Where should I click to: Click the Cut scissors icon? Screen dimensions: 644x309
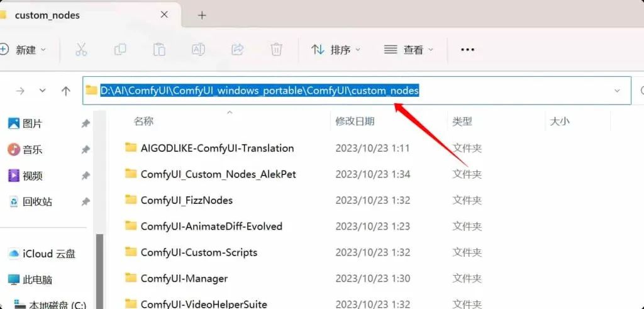click(81, 50)
